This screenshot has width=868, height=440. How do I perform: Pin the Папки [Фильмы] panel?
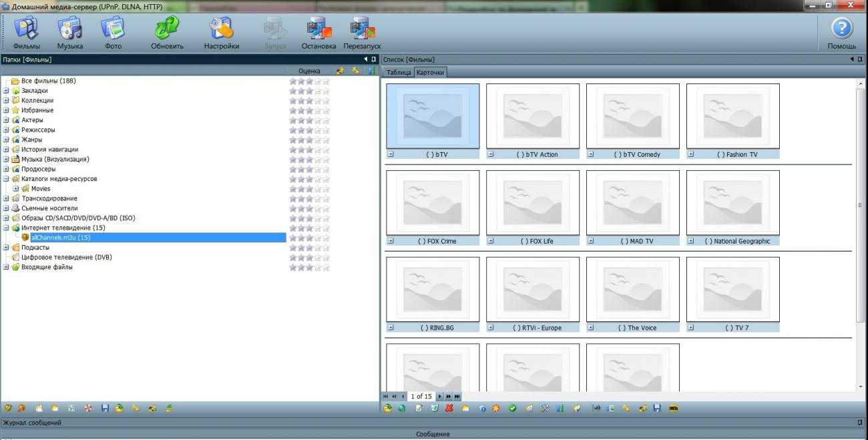[373, 59]
